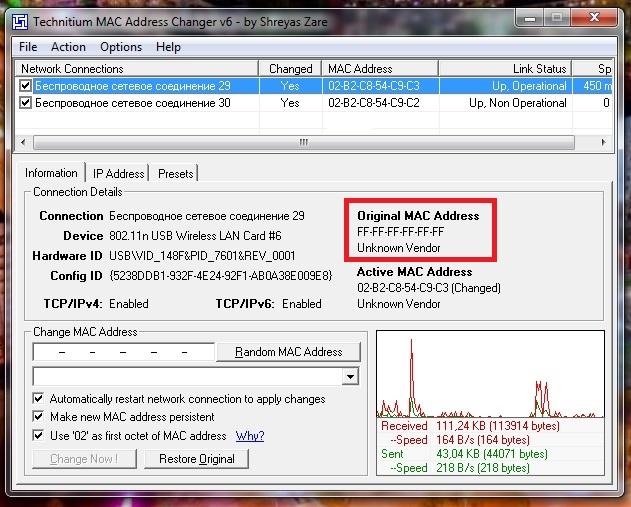
Task: Click the Config ID GUID value
Action: pyautogui.click(x=221, y=276)
